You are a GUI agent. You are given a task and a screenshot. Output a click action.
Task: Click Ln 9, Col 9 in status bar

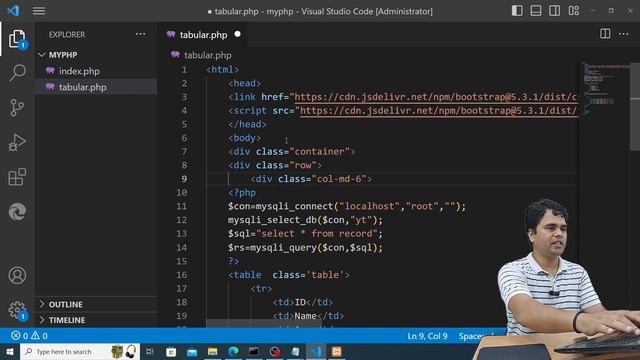pyautogui.click(x=427, y=336)
